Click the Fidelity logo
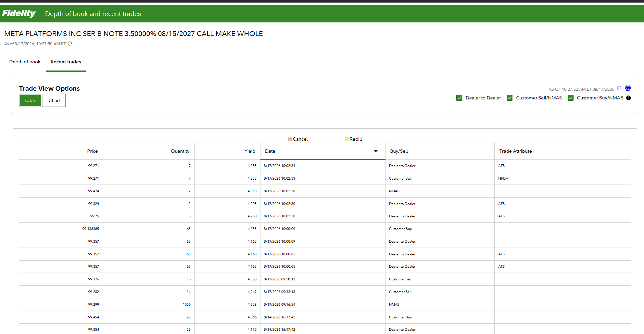Viewport: 644px width, 334px height. coord(19,13)
